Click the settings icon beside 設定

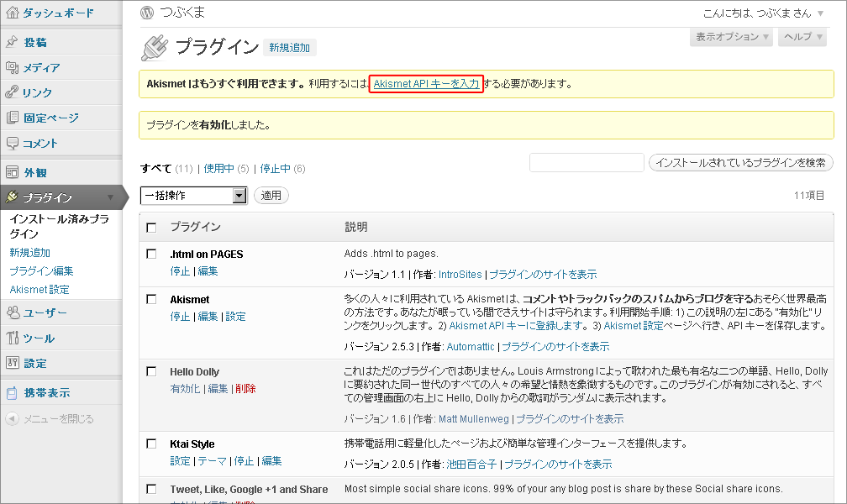12,363
